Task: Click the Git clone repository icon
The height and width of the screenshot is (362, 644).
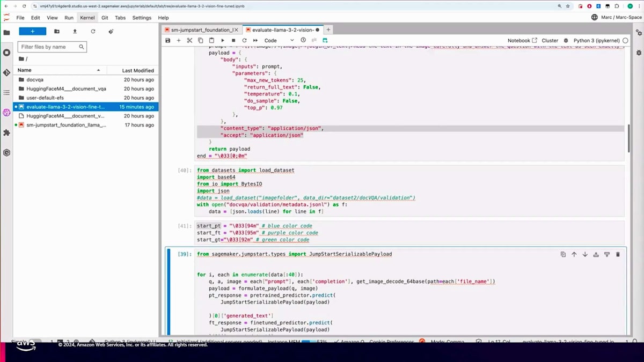Action: (x=111, y=32)
